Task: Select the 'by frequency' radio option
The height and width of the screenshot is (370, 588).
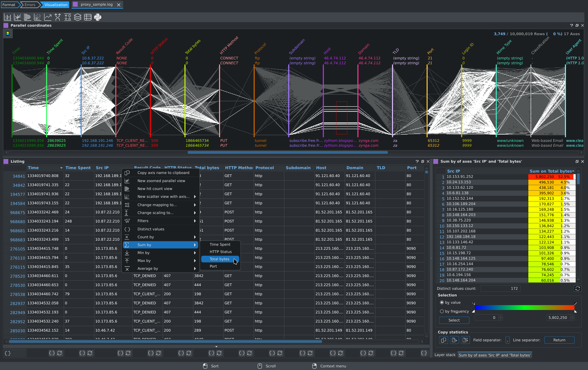Action: click(442, 311)
